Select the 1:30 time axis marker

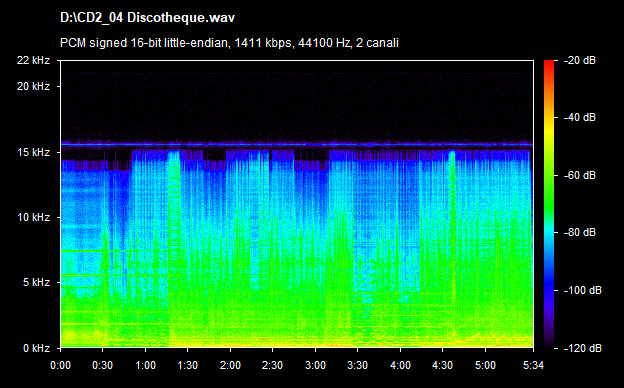pos(187,365)
